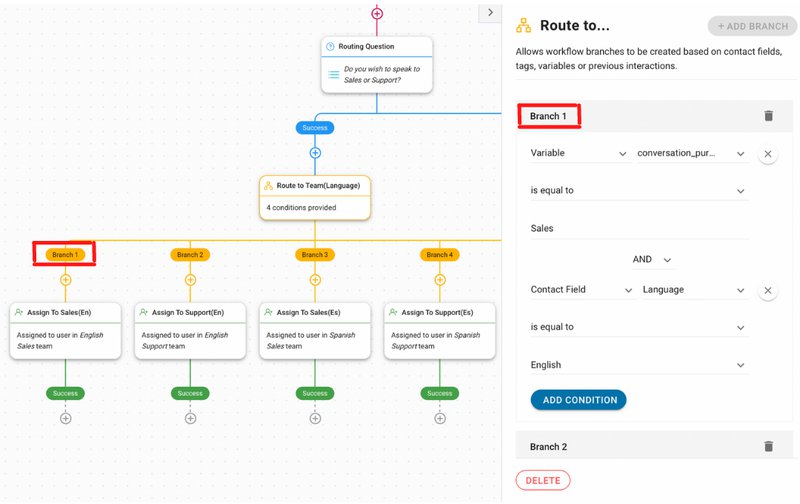Screen dimensions: 800x504
Task: Select the Branch 2 label on canvas
Action: (x=189, y=255)
